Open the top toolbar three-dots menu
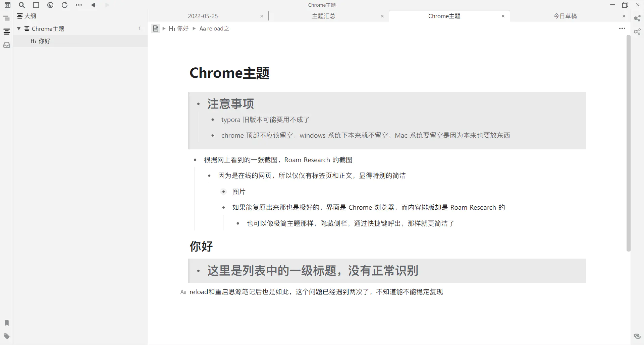The width and height of the screenshot is (644, 345). [x=79, y=5]
